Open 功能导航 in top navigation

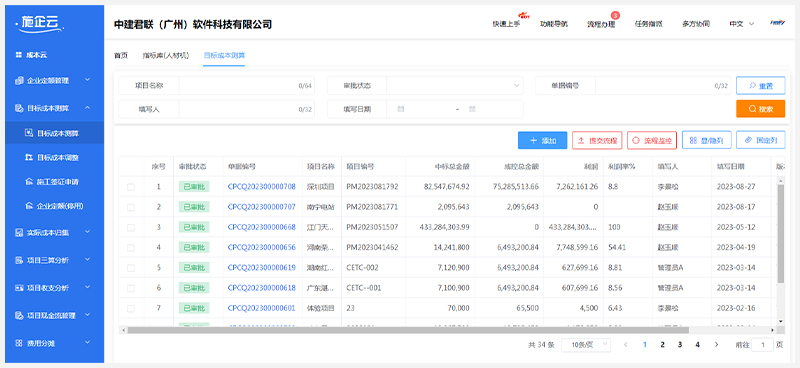(554, 24)
